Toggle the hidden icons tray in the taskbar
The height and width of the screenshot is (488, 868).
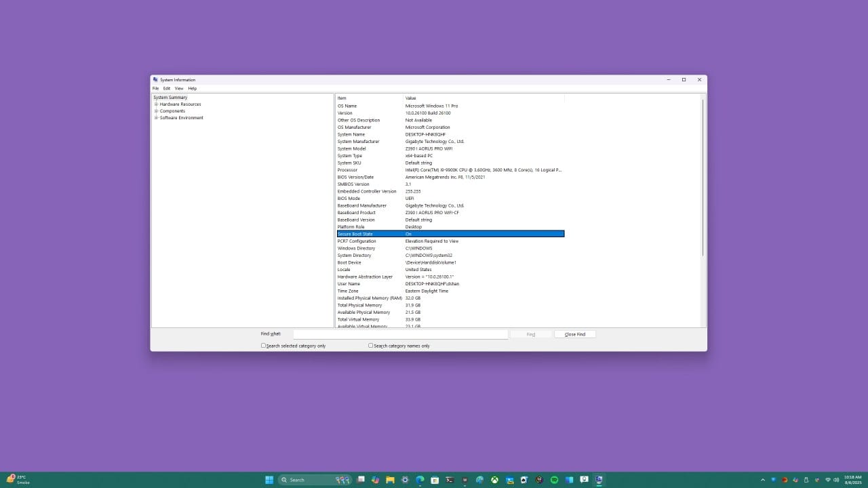(x=763, y=479)
